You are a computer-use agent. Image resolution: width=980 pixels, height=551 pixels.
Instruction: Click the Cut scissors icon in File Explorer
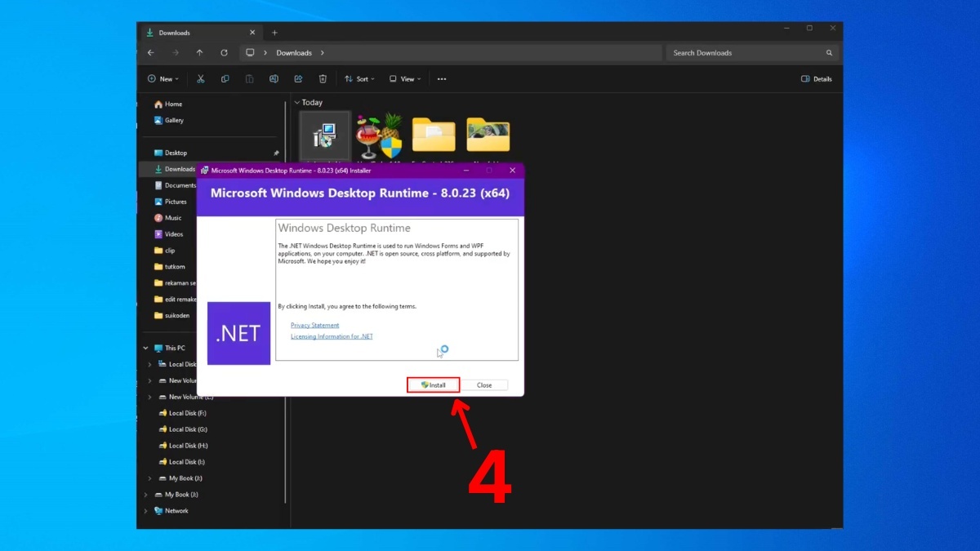(x=200, y=79)
